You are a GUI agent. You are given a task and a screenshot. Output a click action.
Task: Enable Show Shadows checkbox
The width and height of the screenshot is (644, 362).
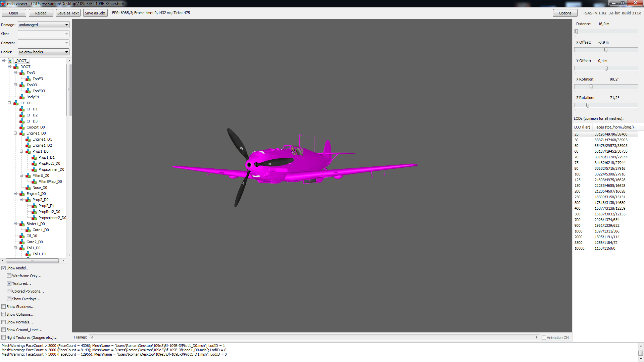[4, 307]
